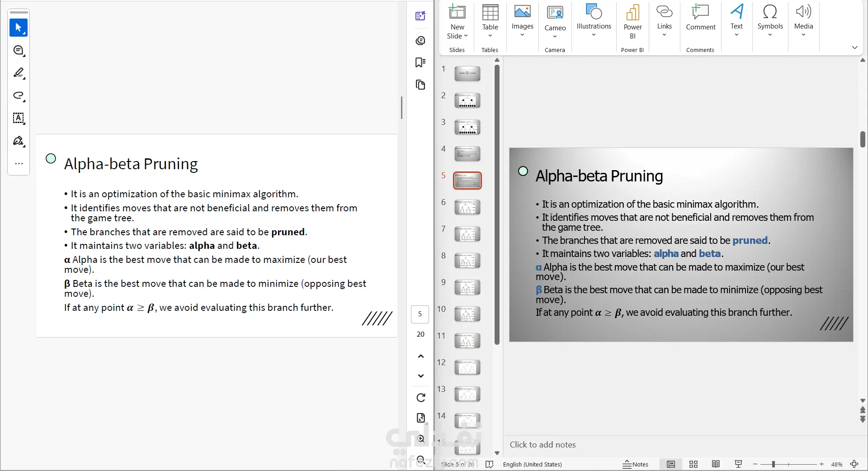Zoom in PowerPoint slide with plus button
868x471 pixels.
click(x=821, y=464)
